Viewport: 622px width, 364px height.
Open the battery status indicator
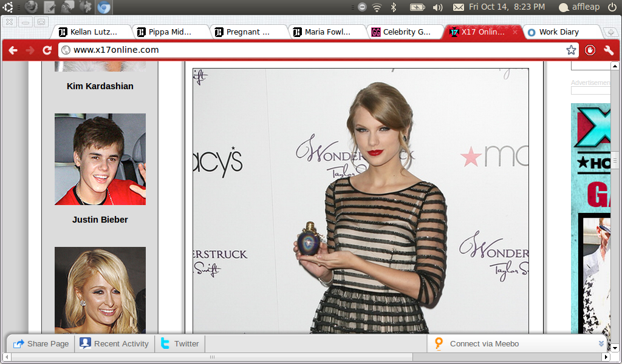[x=417, y=7]
